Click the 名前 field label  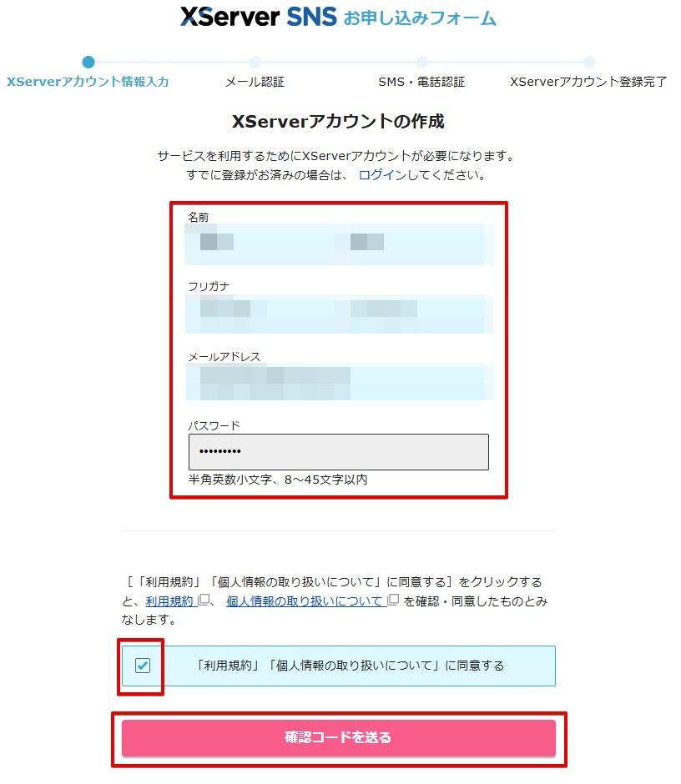198,218
